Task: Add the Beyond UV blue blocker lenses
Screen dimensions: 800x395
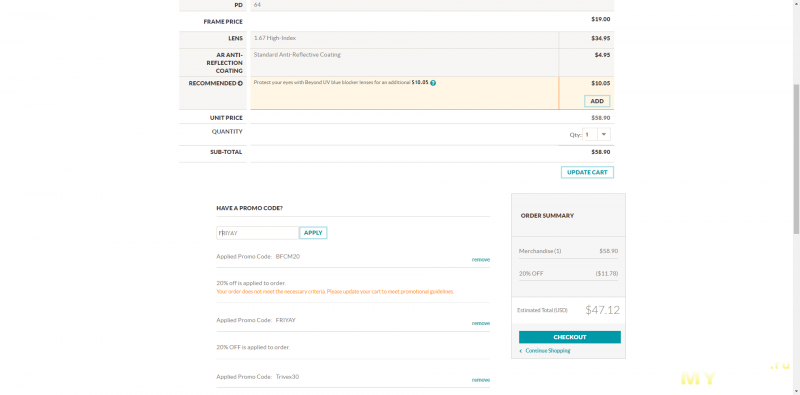Action: [597, 101]
